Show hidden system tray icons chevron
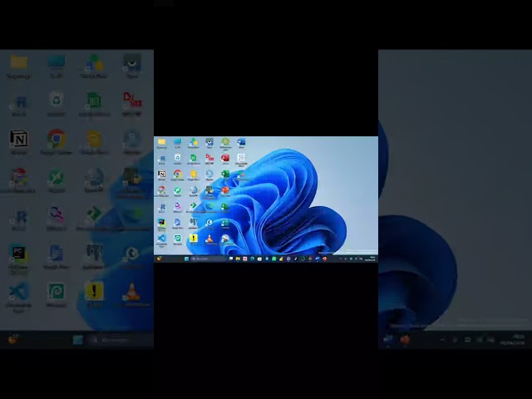The height and width of the screenshot is (399, 532). 340,259
